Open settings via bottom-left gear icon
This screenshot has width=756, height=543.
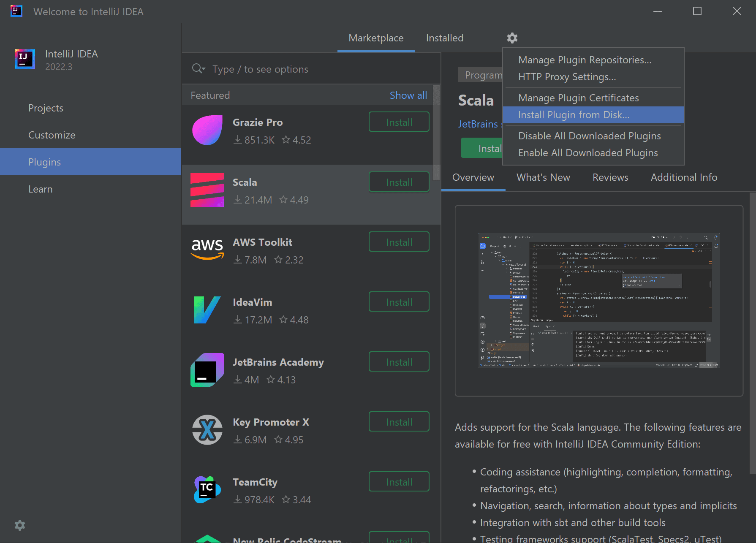(x=19, y=525)
